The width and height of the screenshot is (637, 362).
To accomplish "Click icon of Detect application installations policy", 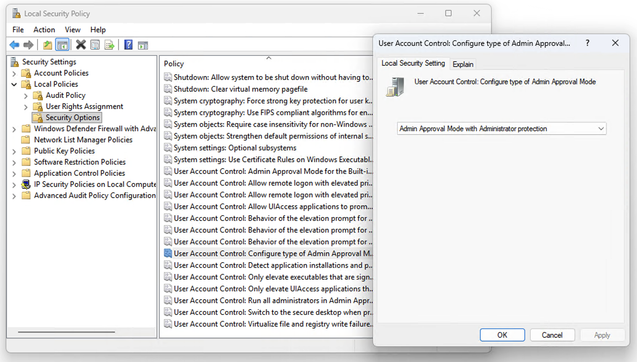I will [168, 265].
